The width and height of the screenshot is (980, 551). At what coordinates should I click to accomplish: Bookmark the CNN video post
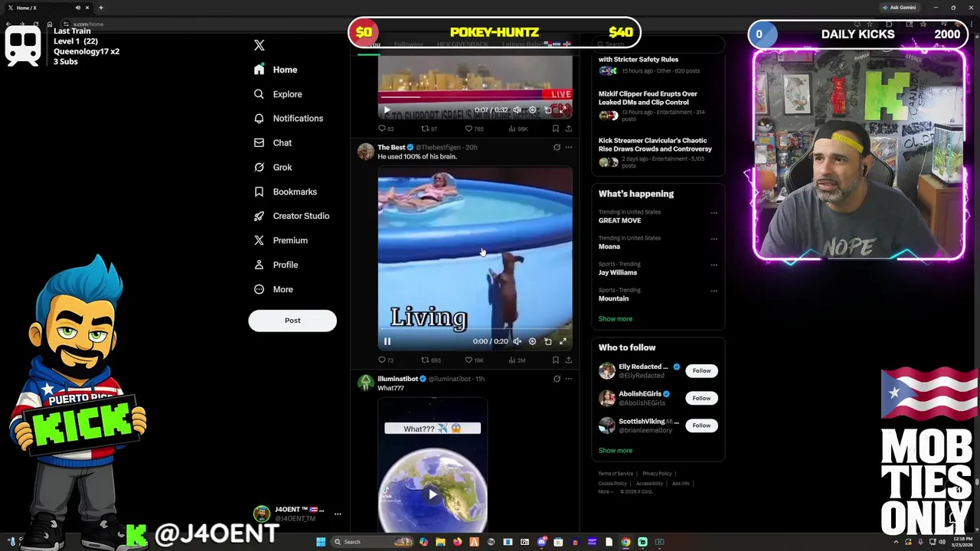point(556,129)
